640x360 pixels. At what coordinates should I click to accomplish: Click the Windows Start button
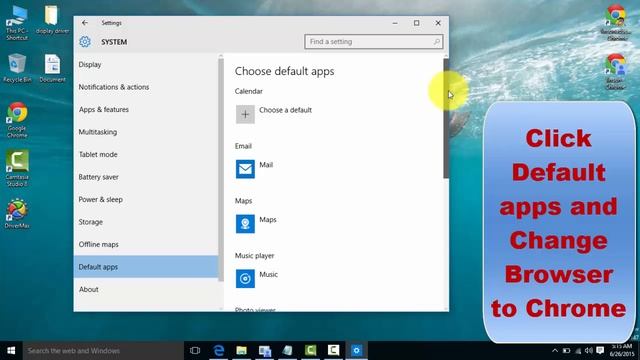coord(11,351)
